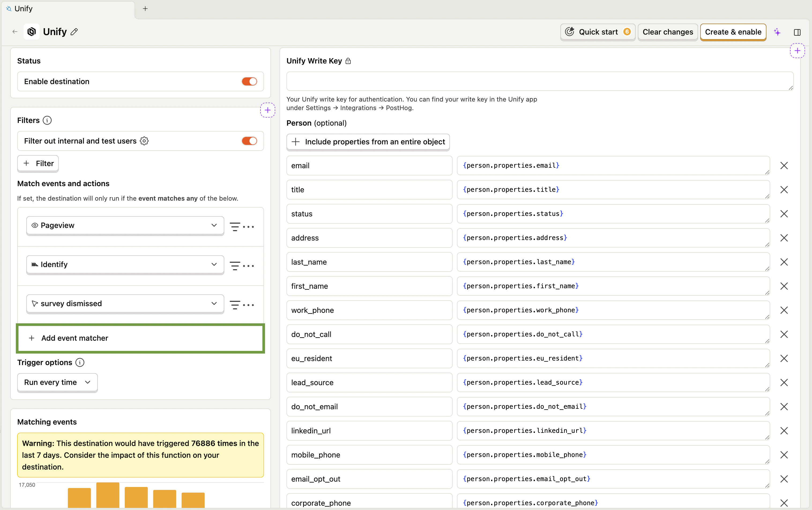Image resolution: width=812 pixels, height=510 pixels.
Task: Click the back arrow in header
Action: (x=15, y=32)
